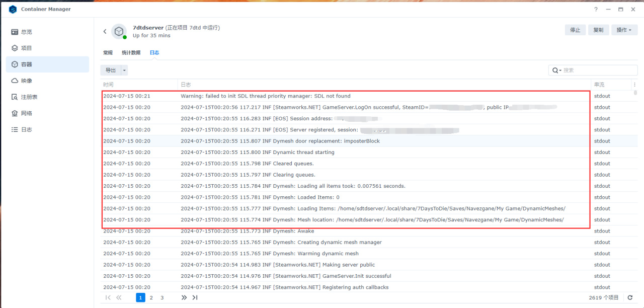The height and width of the screenshot is (308, 644).
Task: Click the log list scrollbar
Action: click(635, 93)
